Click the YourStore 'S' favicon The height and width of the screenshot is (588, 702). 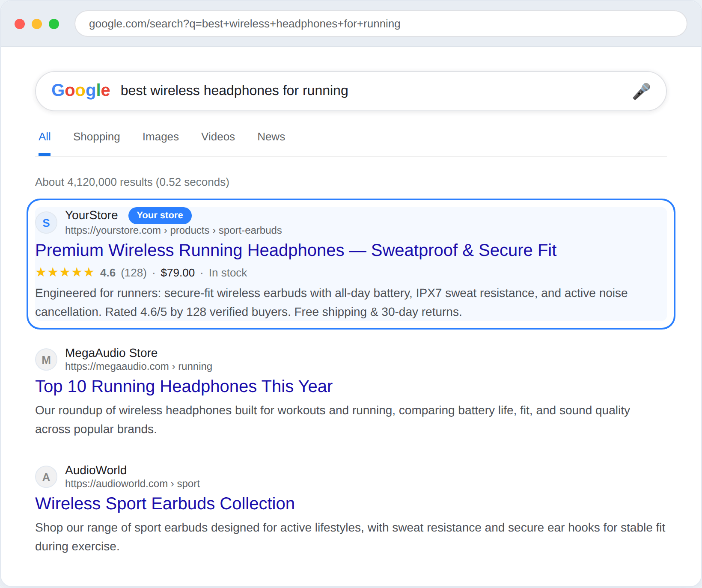click(46, 223)
